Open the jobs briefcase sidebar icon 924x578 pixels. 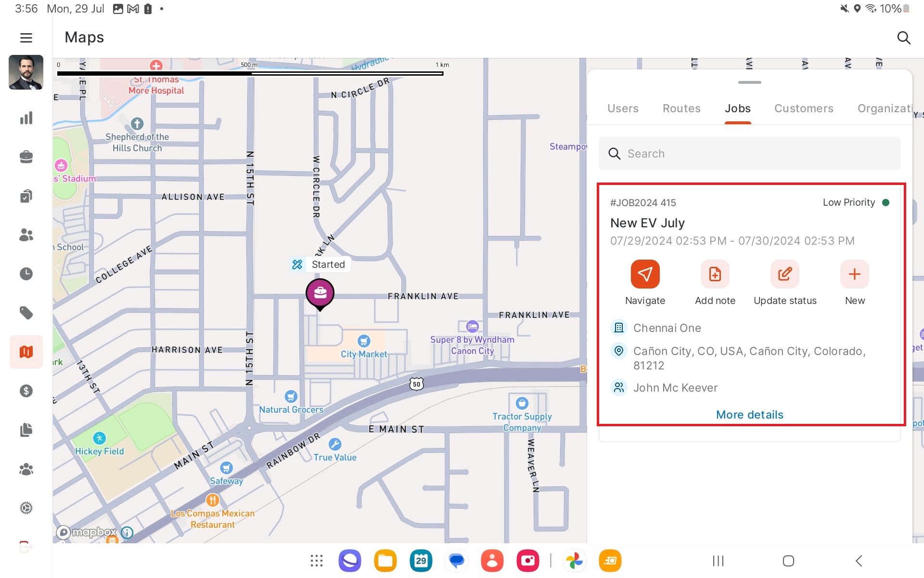coord(26,157)
